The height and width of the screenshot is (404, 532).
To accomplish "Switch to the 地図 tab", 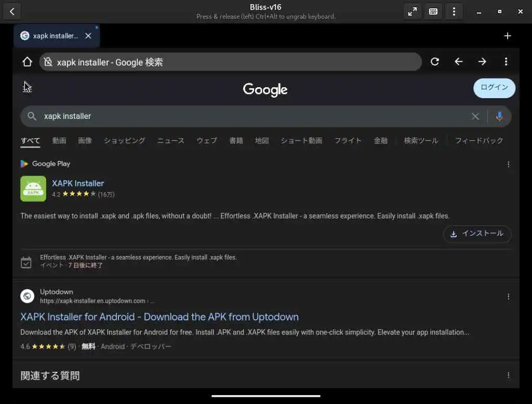I will (x=262, y=141).
